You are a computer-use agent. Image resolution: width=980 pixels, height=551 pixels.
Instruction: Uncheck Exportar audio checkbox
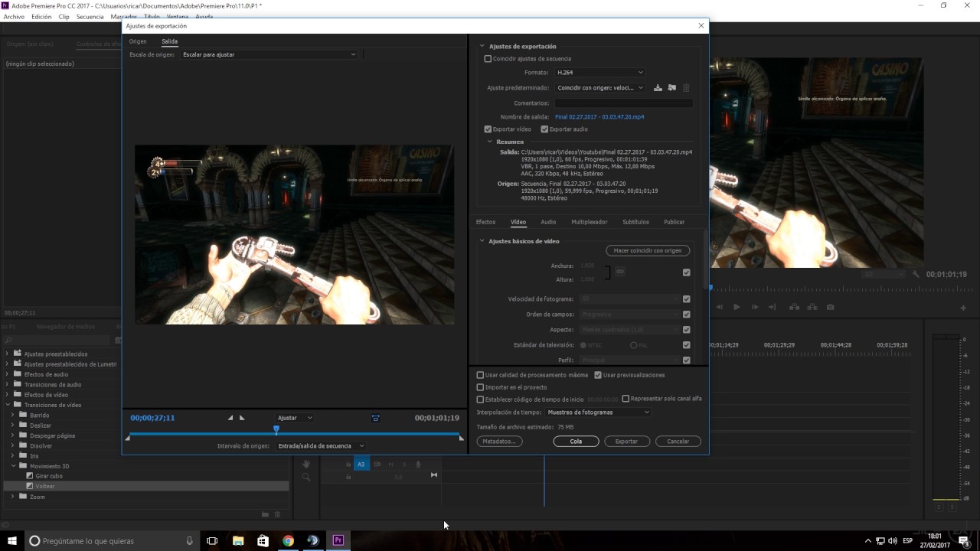click(x=544, y=129)
